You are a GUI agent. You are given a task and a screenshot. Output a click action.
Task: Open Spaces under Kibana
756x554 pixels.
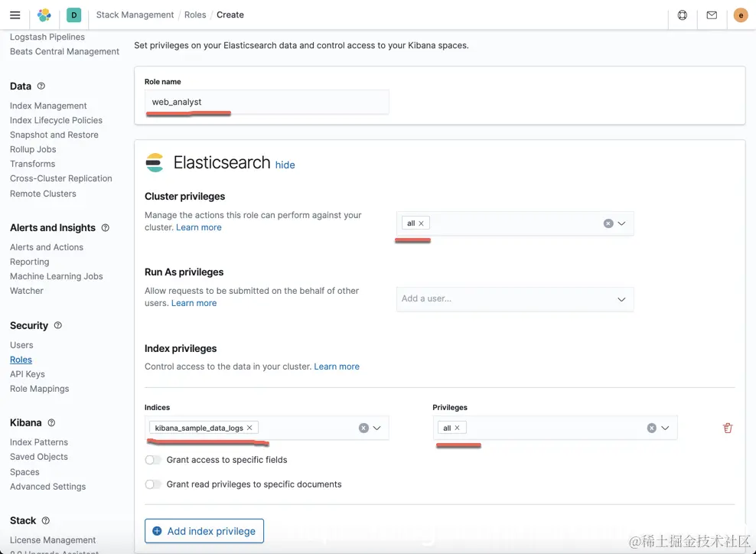pos(24,472)
